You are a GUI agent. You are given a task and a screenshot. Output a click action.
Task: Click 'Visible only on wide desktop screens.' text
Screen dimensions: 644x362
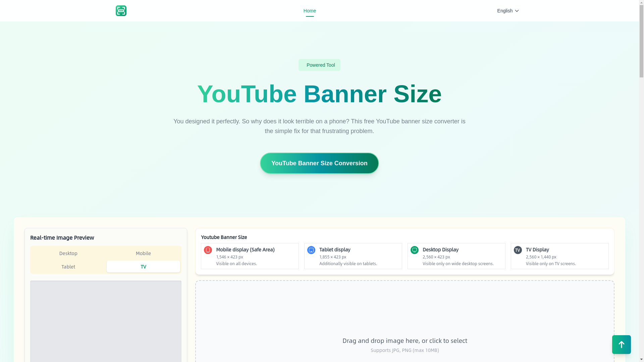pyautogui.click(x=458, y=264)
